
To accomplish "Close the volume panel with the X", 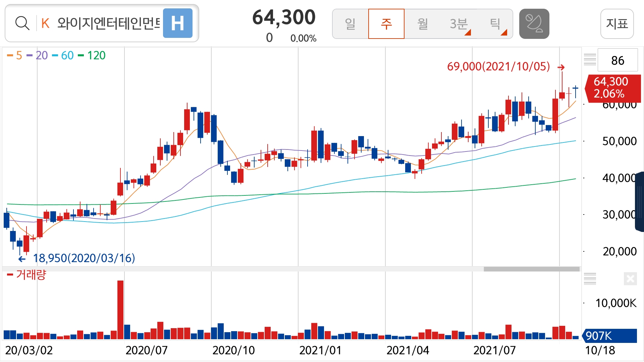I will [x=630, y=279].
